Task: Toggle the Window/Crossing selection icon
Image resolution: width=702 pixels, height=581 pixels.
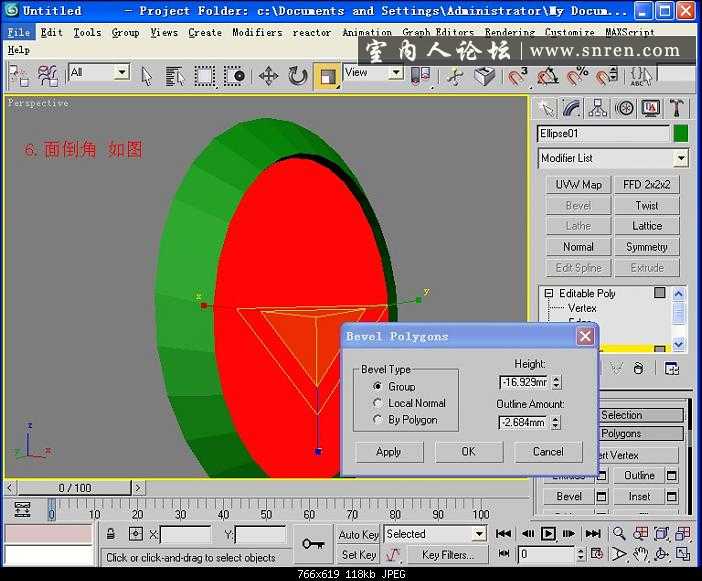Action: 235,75
